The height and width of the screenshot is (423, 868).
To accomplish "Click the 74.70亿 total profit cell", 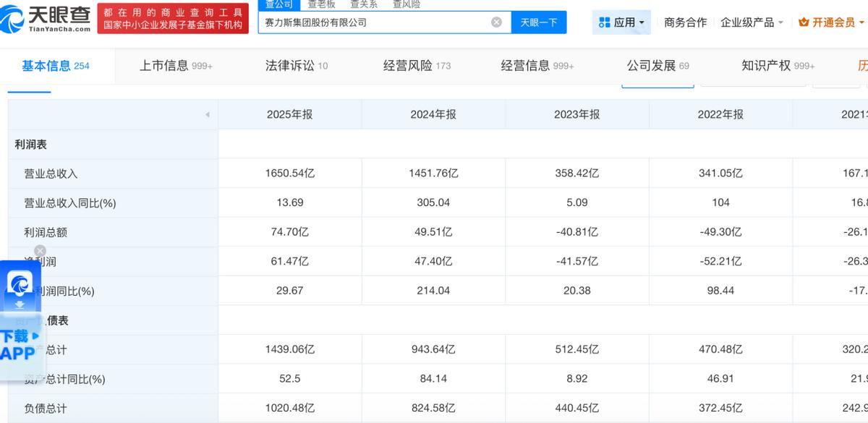I will pos(289,232).
